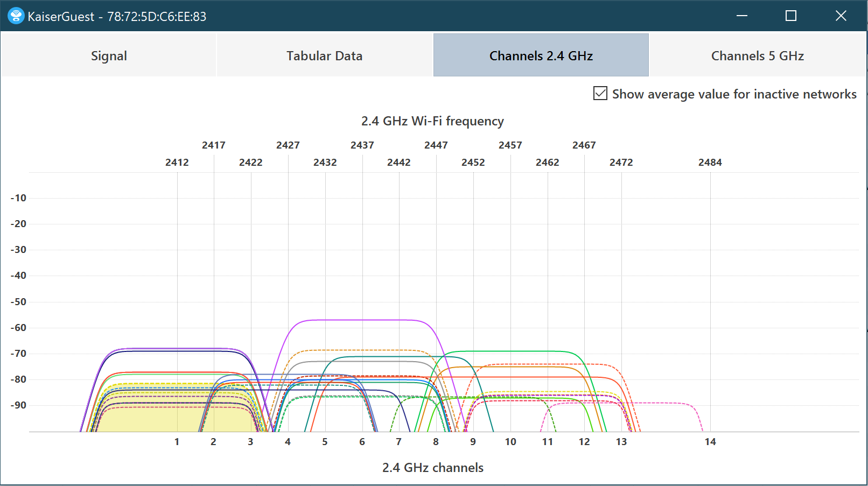The width and height of the screenshot is (868, 486).
Task: Select the Channels 2.4 GHz tab
Action: tap(541, 56)
